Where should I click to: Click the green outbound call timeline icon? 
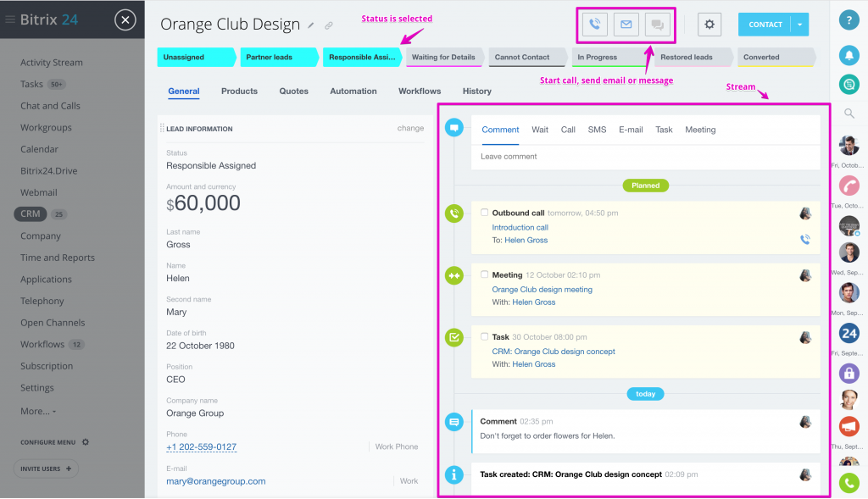(454, 213)
